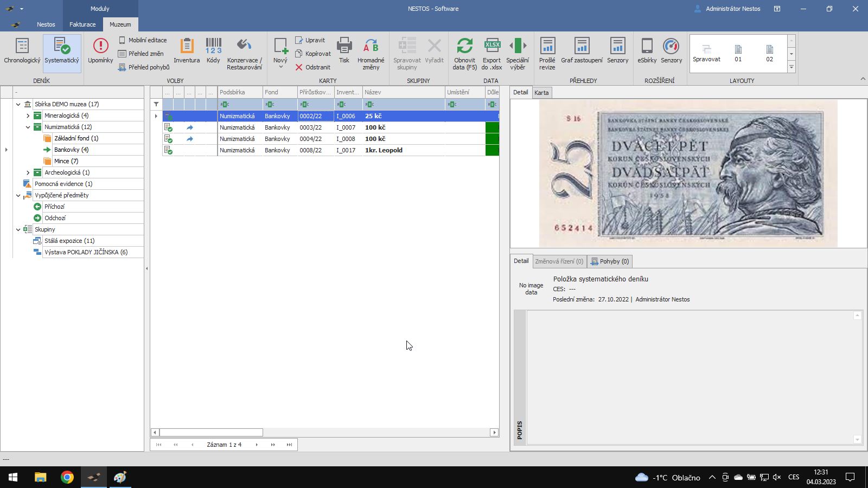Click the grid horizontal scrollbar thumb
Screen dimensions: 868x488
point(211,432)
